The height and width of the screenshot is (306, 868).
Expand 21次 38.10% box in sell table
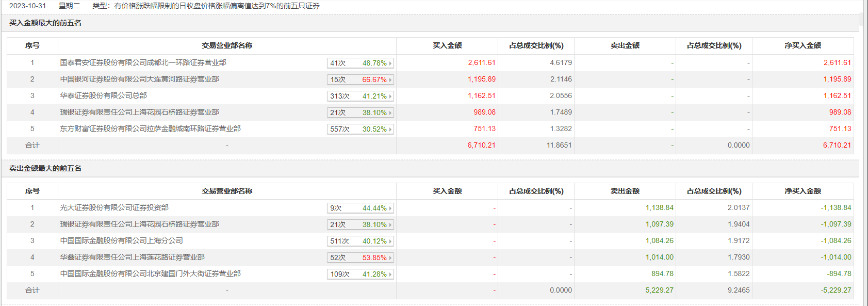[x=361, y=224]
